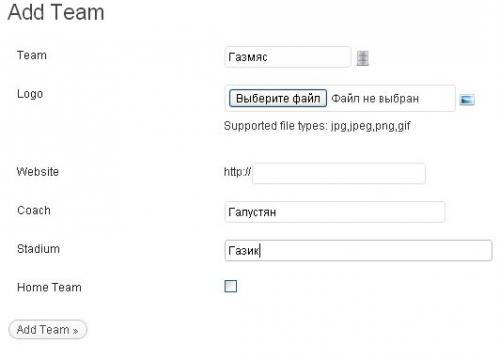The height and width of the screenshot is (360, 500).
Task: Click the Stadium field label
Action: pyautogui.click(x=38, y=249)
